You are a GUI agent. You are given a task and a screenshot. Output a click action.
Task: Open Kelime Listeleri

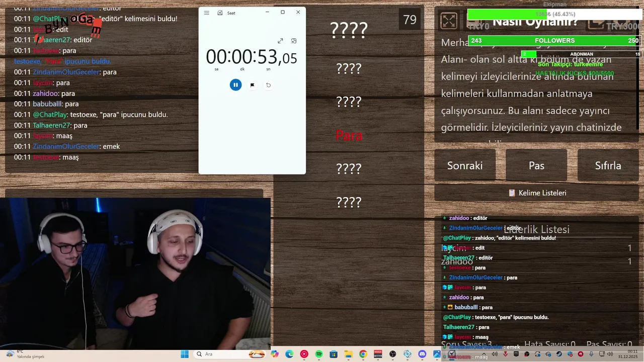tap(536, 193)
